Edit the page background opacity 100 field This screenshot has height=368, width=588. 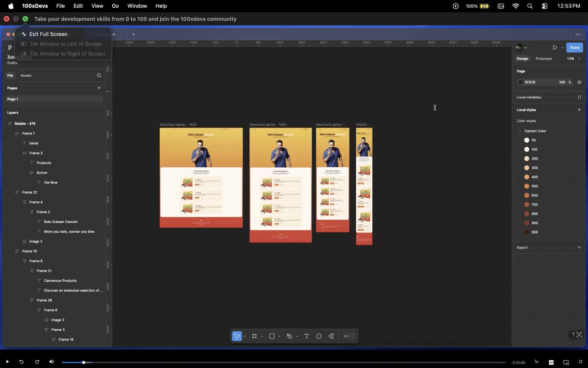click(x=562, y=82)
